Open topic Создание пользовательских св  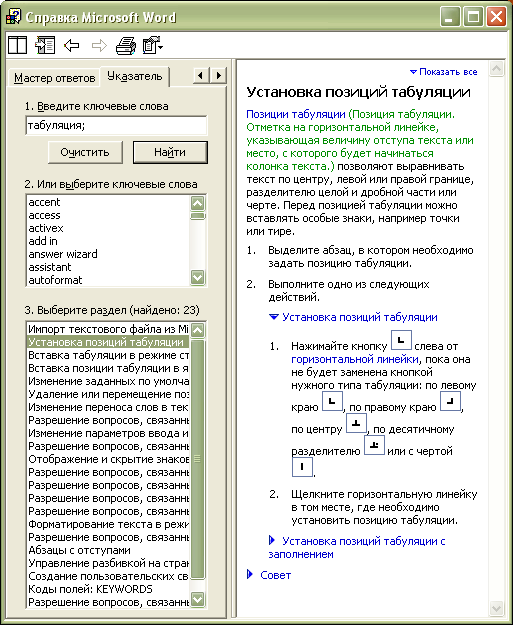click(108, 576)
